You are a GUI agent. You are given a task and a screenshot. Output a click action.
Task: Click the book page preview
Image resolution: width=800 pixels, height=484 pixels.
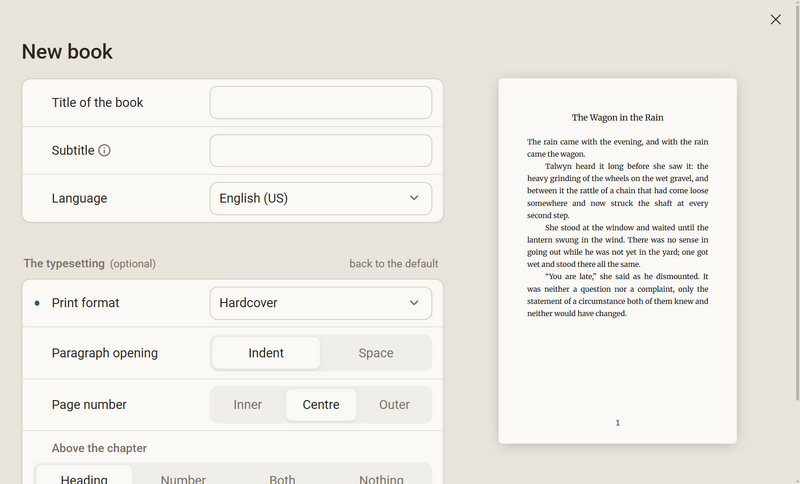(x=617, y=261)
